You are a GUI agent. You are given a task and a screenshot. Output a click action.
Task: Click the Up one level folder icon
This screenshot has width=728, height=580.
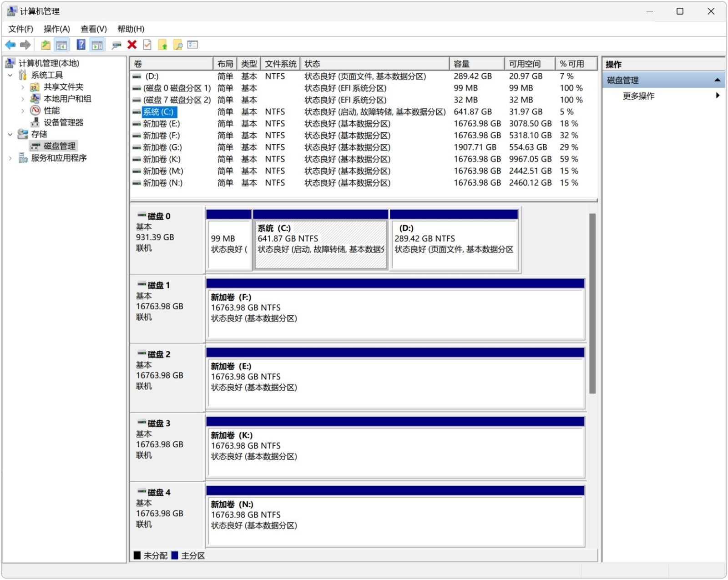(45, 45)
